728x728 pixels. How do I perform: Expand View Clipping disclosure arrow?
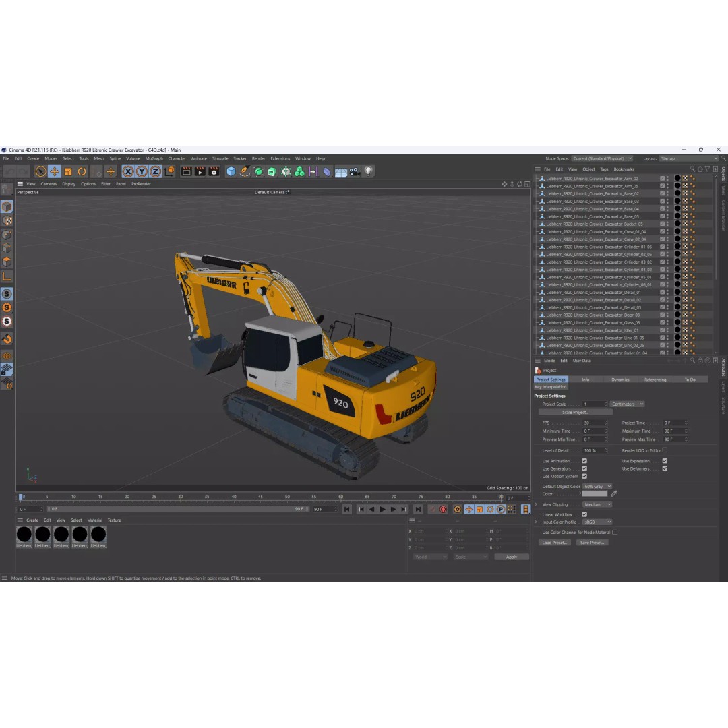pyautogui.click(x=537, y=504)
